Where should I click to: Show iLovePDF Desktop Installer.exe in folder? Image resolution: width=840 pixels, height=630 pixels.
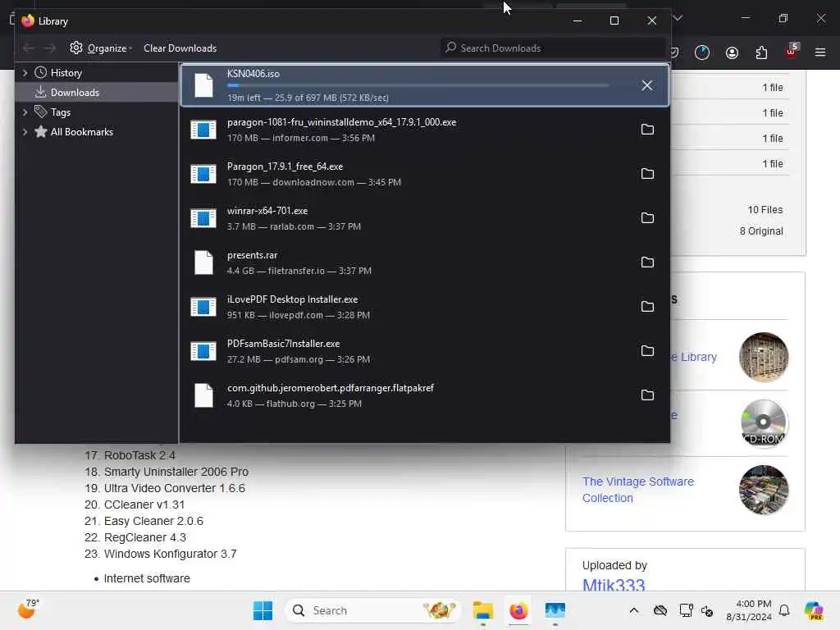coord(647,307)
